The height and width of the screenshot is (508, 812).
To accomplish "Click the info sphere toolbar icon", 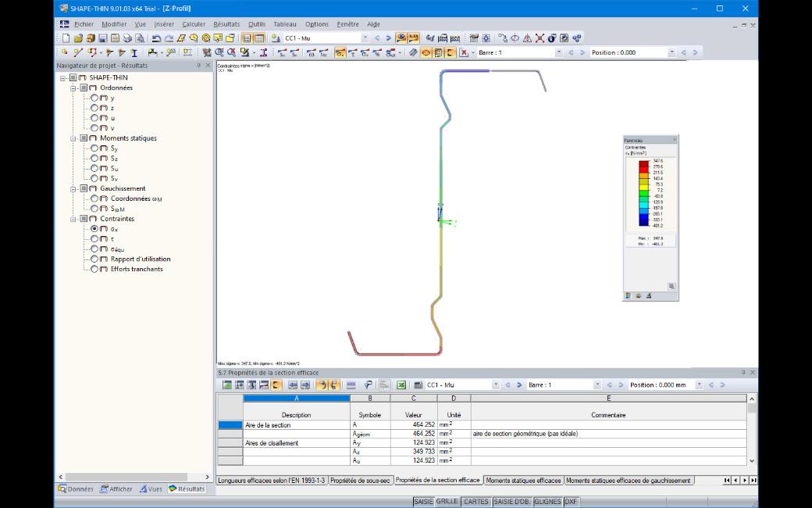I will click(552, 38).
